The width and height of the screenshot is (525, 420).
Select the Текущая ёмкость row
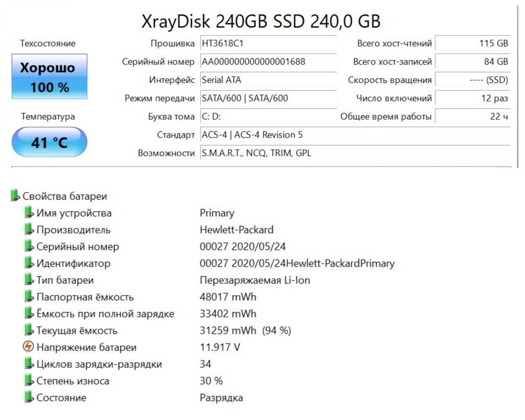(x=158, y=330)
